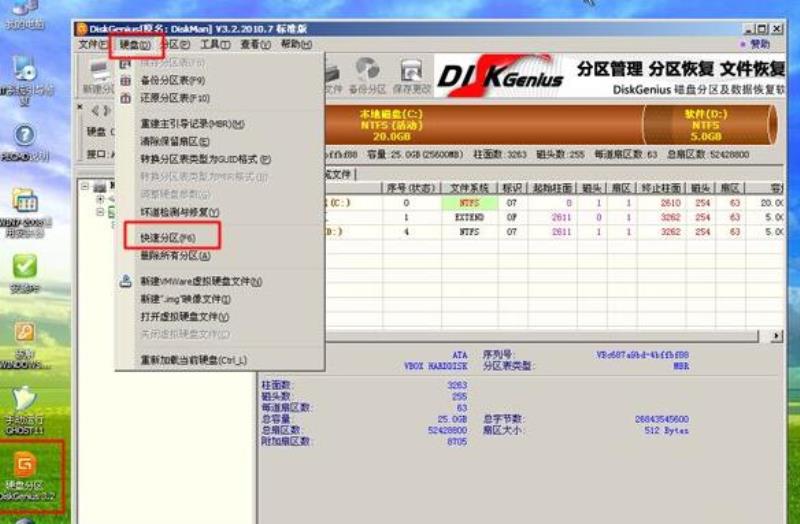800x524 pixels.
Task: Click the 序号(状态) column header
Action: tap(411, 188)
